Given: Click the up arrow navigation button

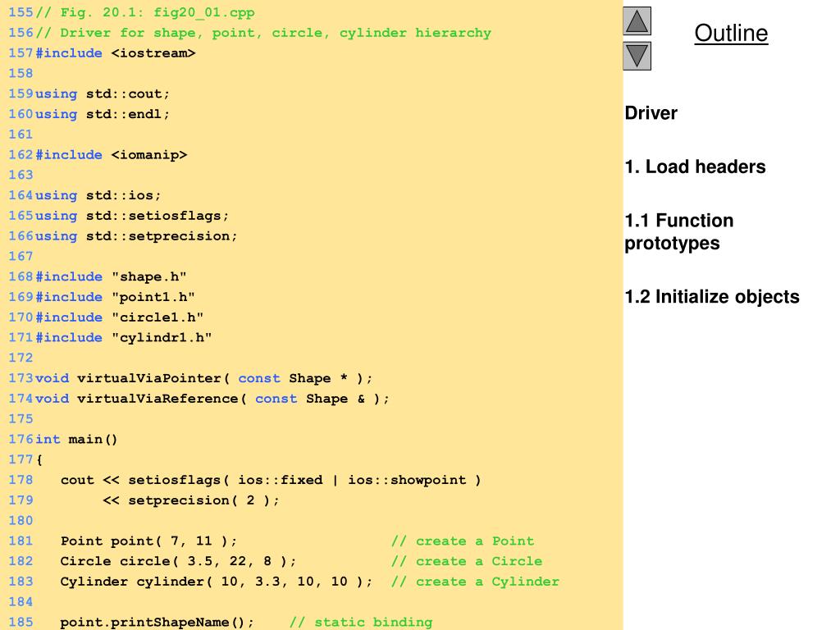Looking at the screenshot, I should pyautogui.click(x=637, y=21).
